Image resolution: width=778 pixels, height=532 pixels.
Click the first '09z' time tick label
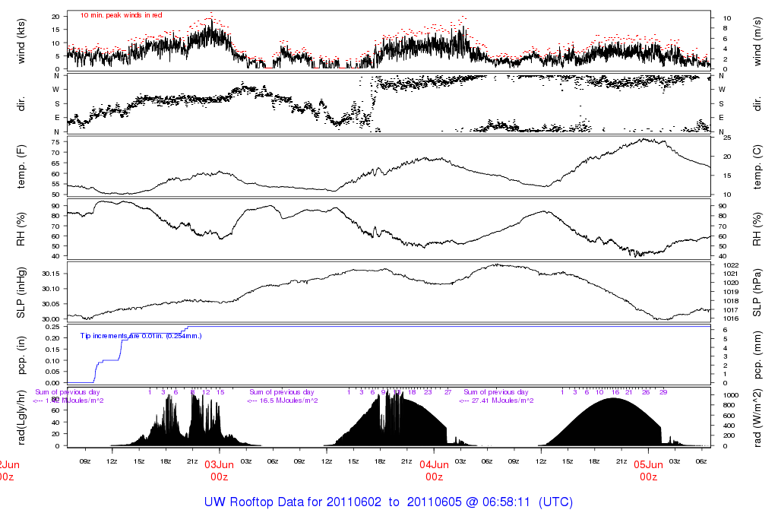[85, 461]
